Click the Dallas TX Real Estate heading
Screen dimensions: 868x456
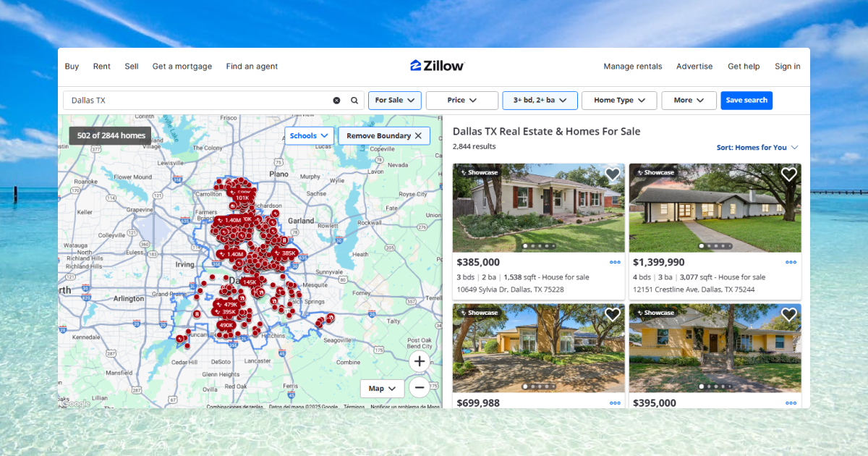coord(546,131)
